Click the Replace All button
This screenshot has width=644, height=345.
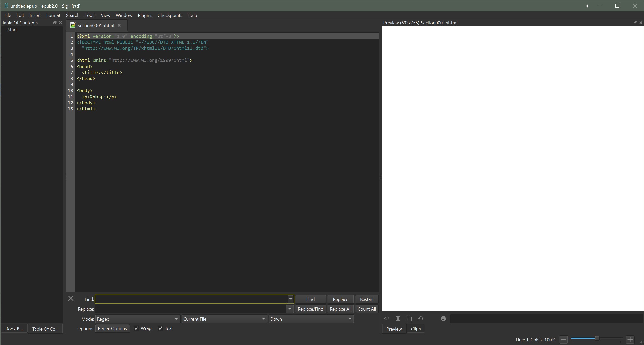pyautogui.click(x=340, y=309)
